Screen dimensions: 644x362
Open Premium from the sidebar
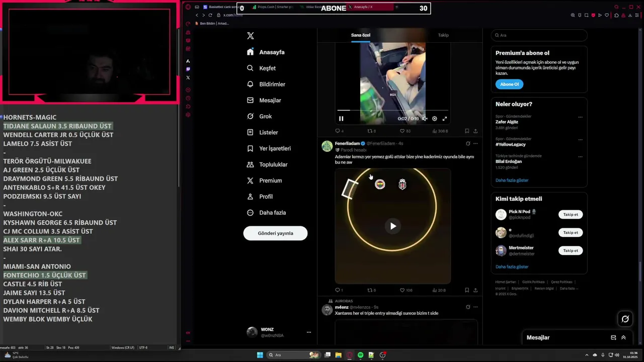pyautogui.click(x=264, y=180)
